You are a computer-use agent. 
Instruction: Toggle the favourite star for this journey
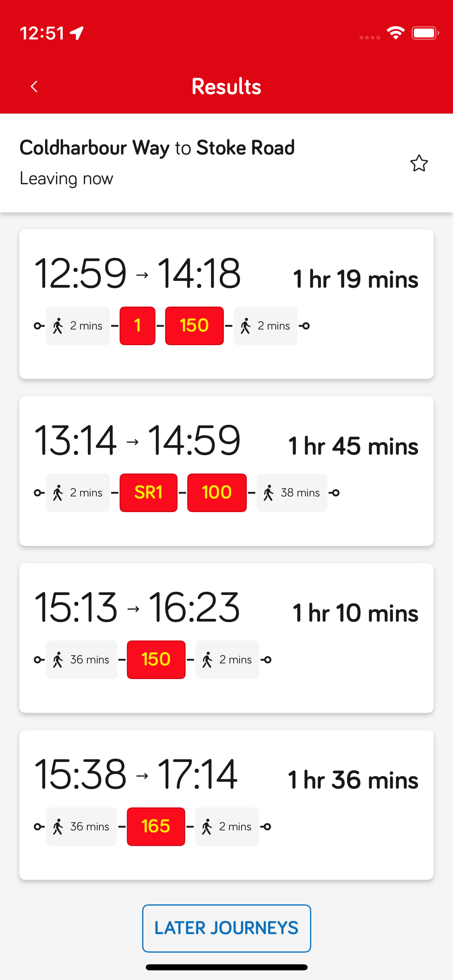[419, 163]
